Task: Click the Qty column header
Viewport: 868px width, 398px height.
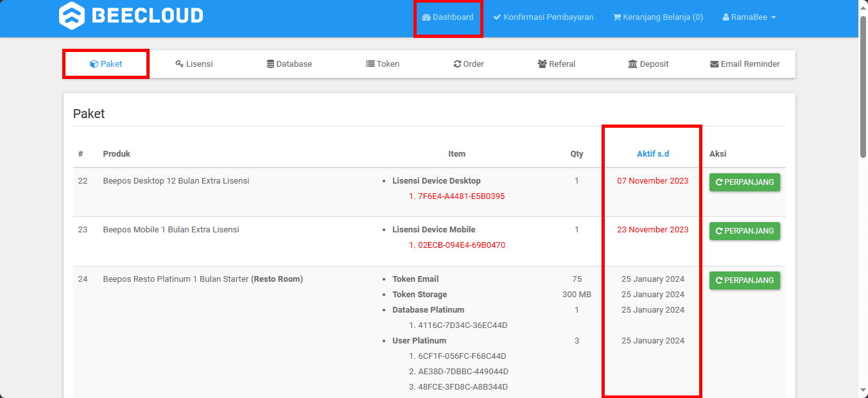Action: pos(577,154)
